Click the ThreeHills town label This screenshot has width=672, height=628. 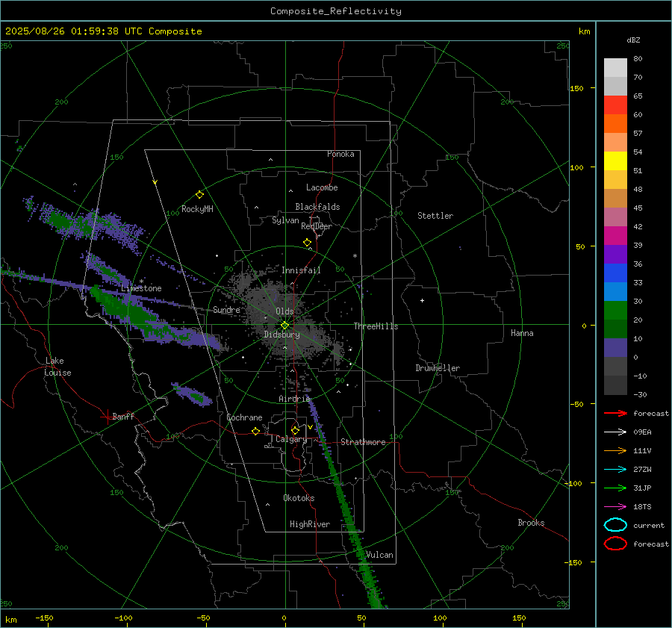tap(376, 326)
